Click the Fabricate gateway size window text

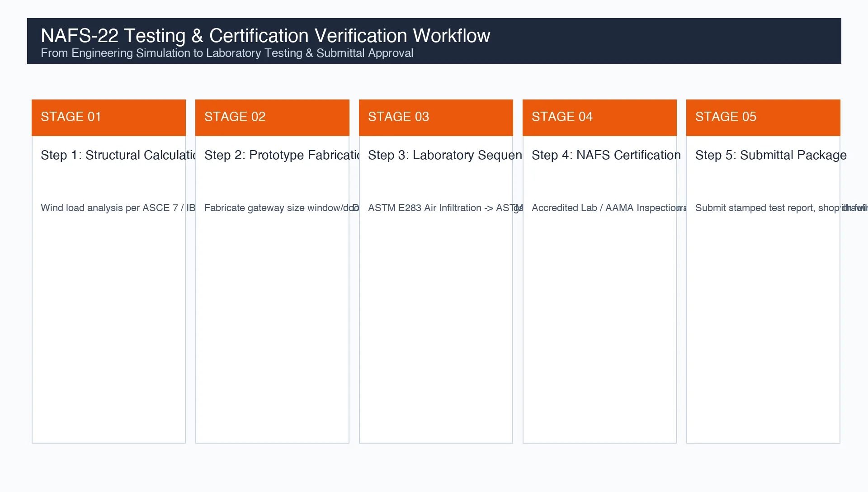282,208
